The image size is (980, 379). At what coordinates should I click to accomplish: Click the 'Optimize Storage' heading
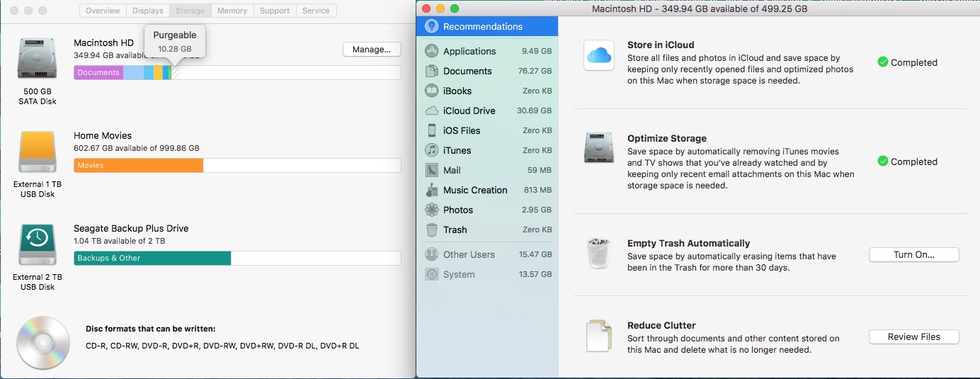[x=667, y=138]
